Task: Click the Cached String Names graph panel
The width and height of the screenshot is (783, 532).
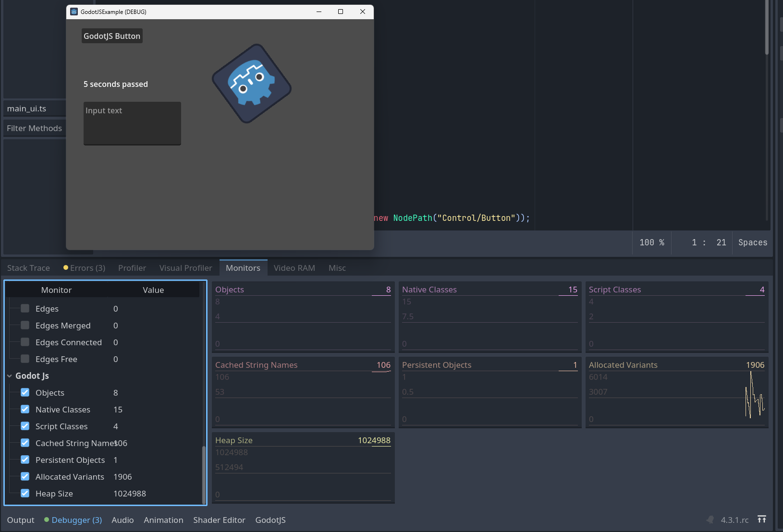Action: tap(303, 393)
